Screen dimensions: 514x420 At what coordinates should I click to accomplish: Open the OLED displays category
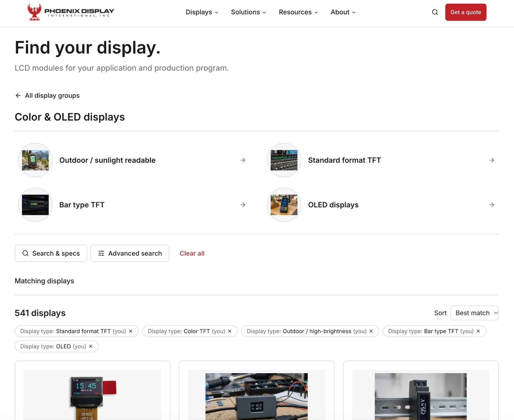point(381,205)
